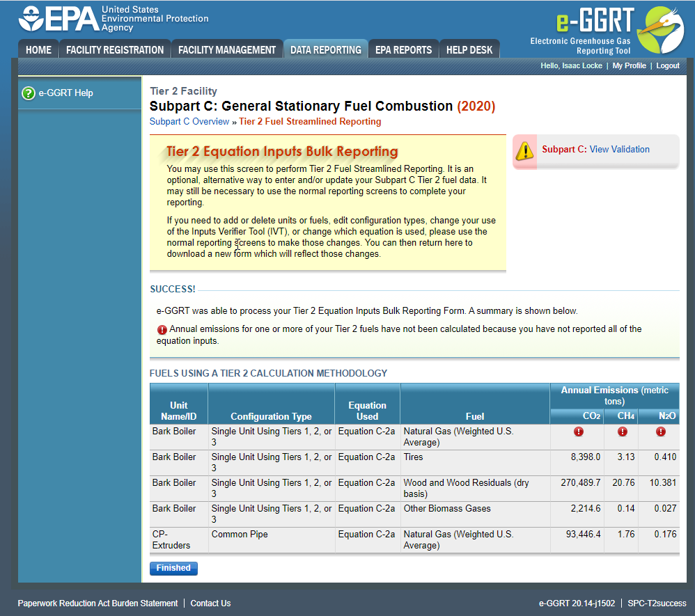Click the CO2 value 8,398.0
This screenshot has width=695, height=616.
pyautogui.click(x=585, y=457)
